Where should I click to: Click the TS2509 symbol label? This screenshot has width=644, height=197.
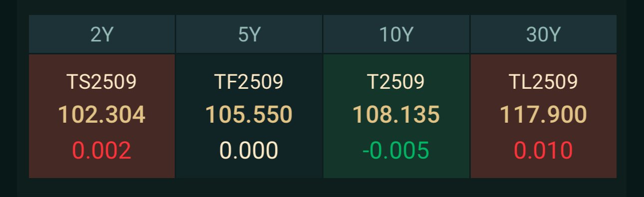[x=102, y=82]
